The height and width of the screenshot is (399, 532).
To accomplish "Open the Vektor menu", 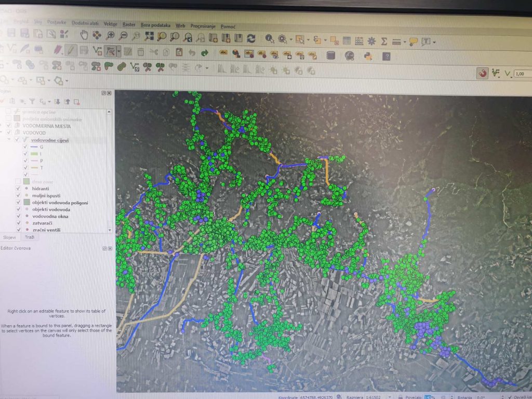I will pyautogui.click(x=110, y=24).
